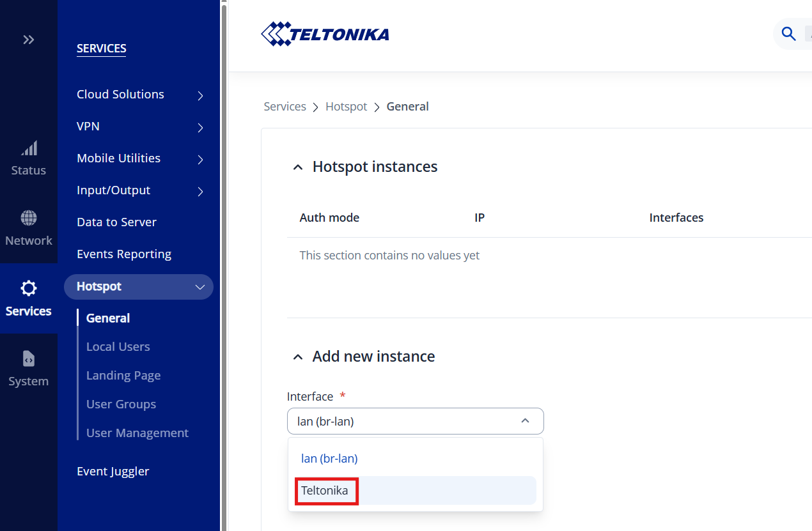Click the Services breadcrumb link
This screenshot has width=812, height=531.
pos(285,107)
